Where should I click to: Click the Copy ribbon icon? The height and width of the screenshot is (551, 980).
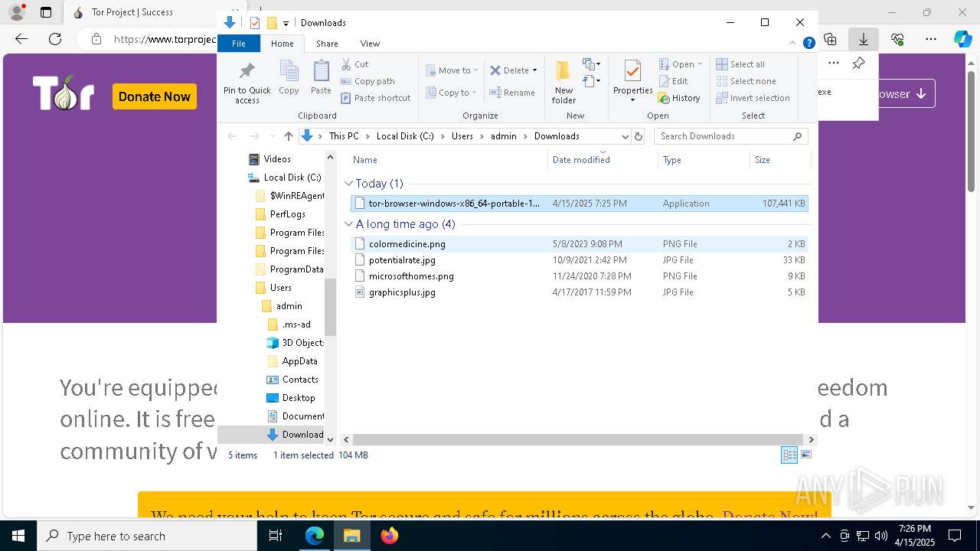[x=289, y=79]
